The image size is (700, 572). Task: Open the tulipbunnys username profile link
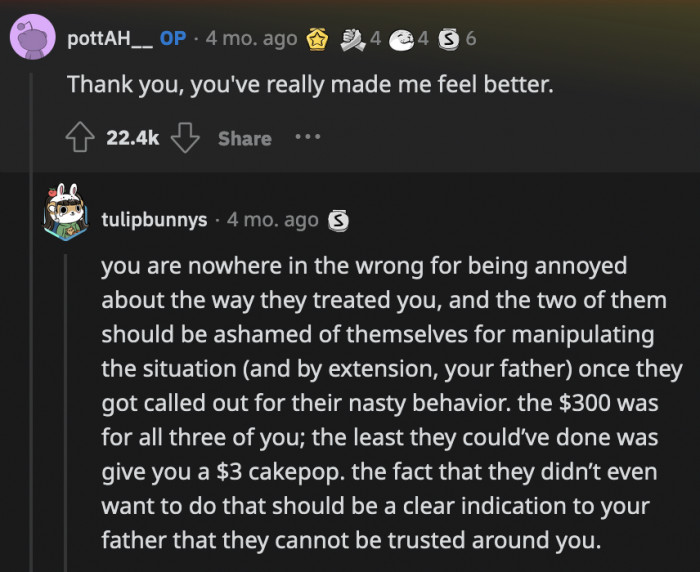click(x=154, y=219)
